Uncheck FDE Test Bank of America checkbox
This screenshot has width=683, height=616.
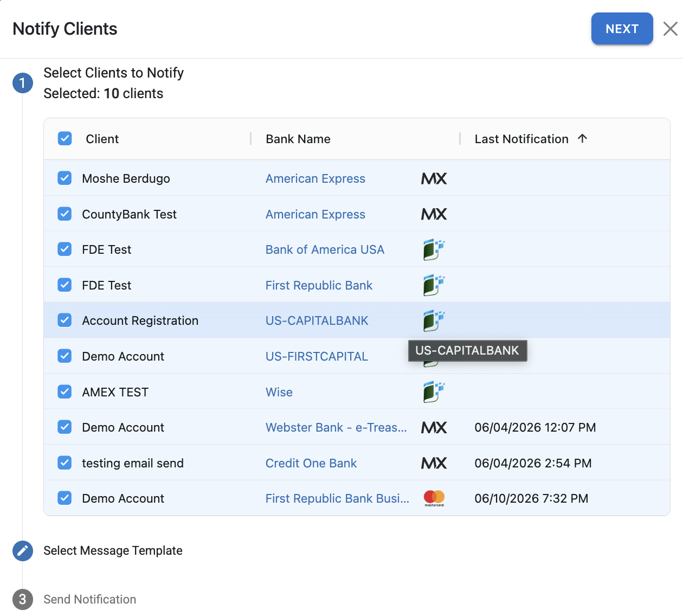65,249
